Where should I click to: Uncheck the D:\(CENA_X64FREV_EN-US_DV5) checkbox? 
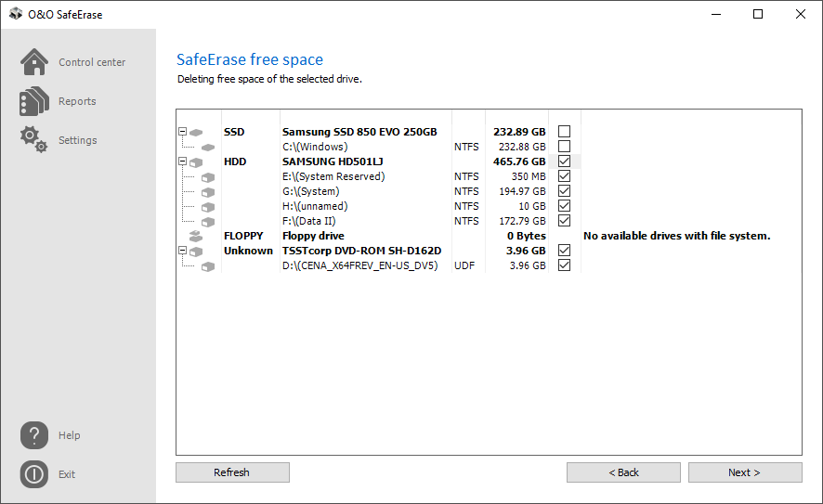[x=564, y=265]
